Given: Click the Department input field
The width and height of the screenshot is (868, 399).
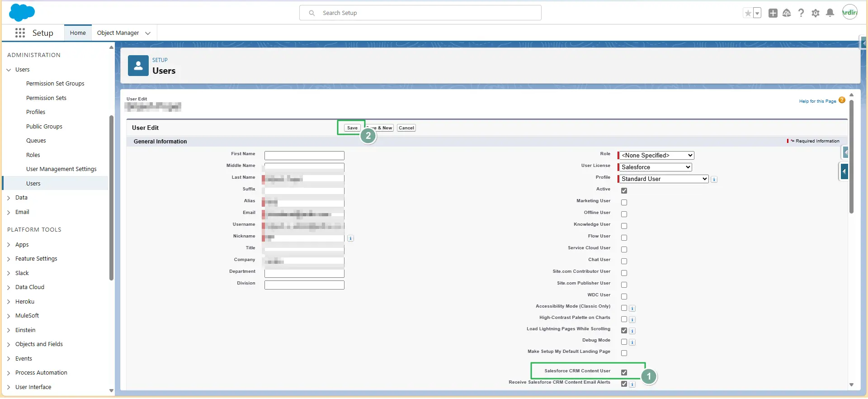Looking at the screenshot, I should (304, 273).
